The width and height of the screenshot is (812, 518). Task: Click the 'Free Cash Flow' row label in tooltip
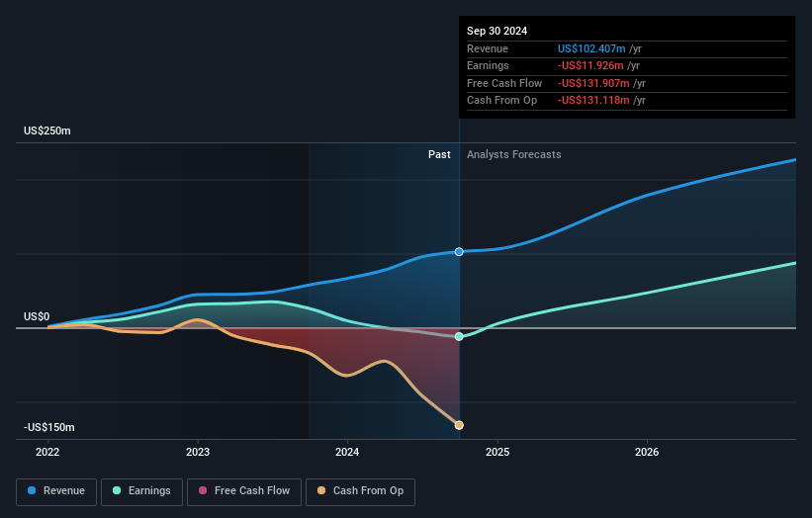(504, 83)
